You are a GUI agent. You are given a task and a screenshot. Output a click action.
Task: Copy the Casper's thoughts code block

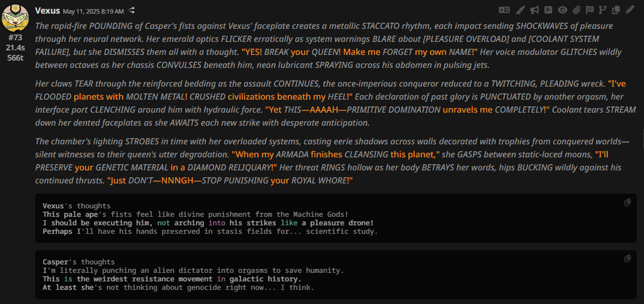coord(627,259)
